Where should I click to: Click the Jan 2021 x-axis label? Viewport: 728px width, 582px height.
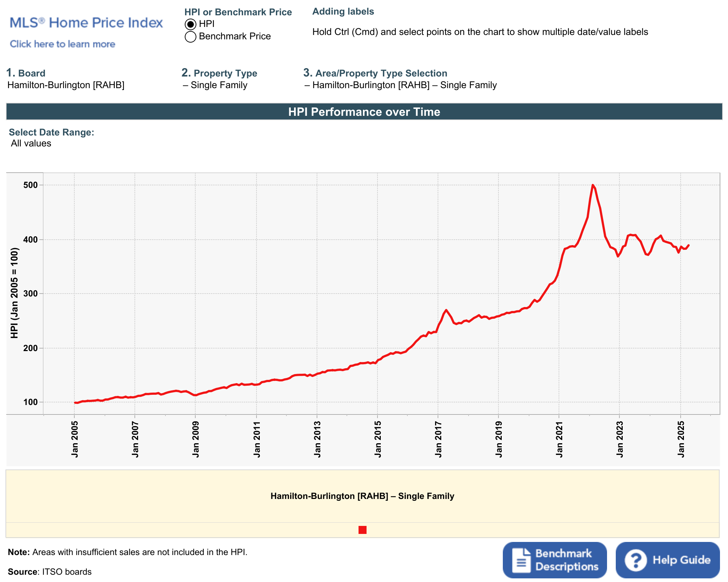point(559,439)
